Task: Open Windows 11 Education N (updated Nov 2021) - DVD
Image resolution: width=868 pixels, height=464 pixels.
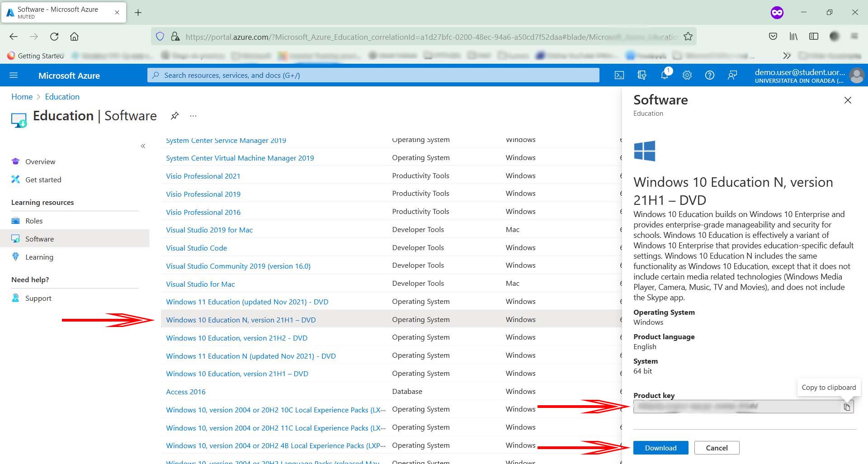Action: (x=250, y=356)
